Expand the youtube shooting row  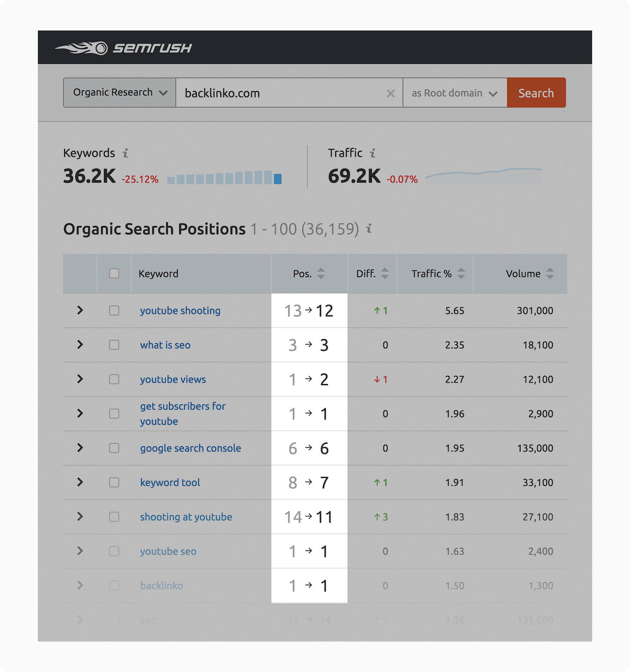80,310
